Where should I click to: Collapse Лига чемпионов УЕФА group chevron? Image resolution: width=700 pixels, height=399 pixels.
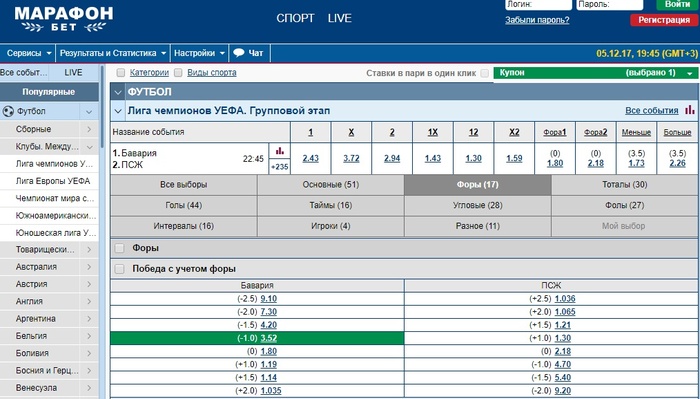point(118,111)
